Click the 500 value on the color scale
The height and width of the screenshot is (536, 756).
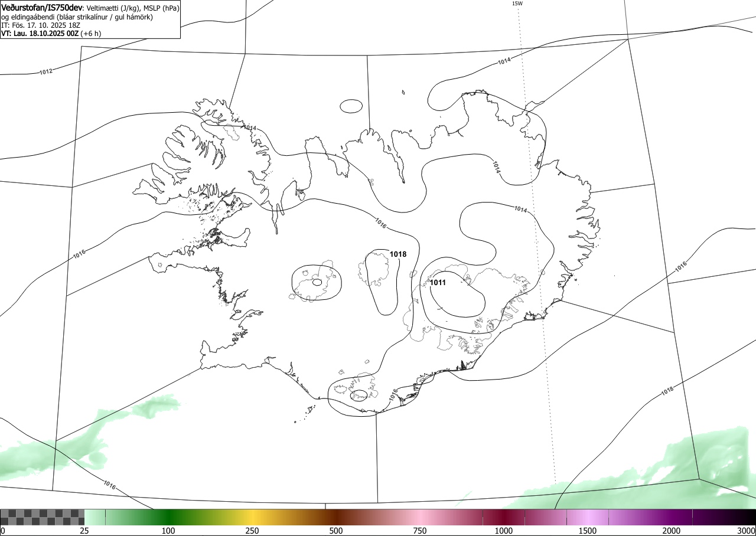[x=336, y=531]
